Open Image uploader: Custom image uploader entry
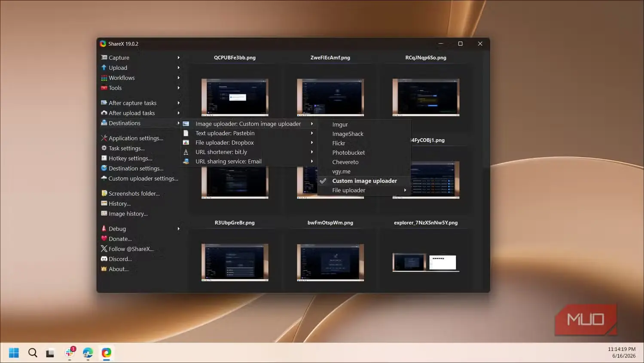Viewport: 644px width, 363px height. pos(249,124)
